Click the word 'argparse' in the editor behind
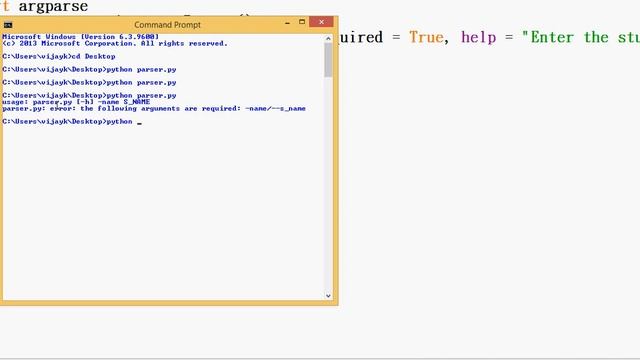The height and width of the screenshot is (360, 640). [53, 7]
